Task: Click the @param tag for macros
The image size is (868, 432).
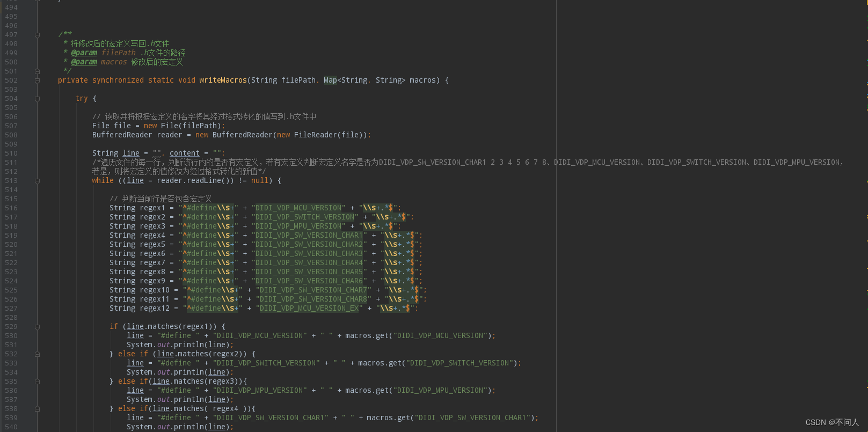Action: (x=84, y=62)
